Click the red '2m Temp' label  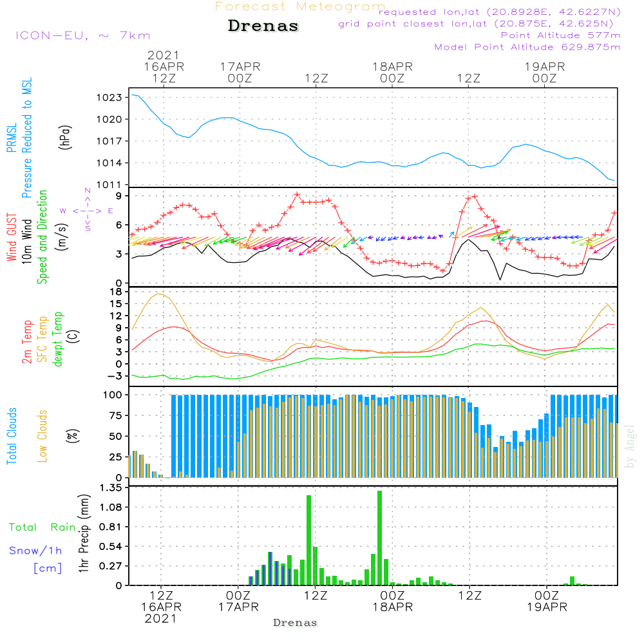pyautogui.click(x=26, y=342)
